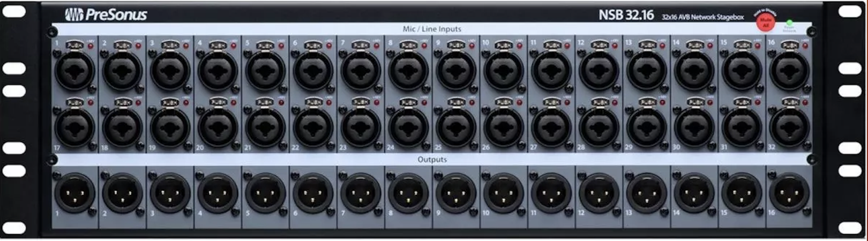The image size is (868, 241).
Task: Select the input 27 combo jack
Action: coord(551,127)
